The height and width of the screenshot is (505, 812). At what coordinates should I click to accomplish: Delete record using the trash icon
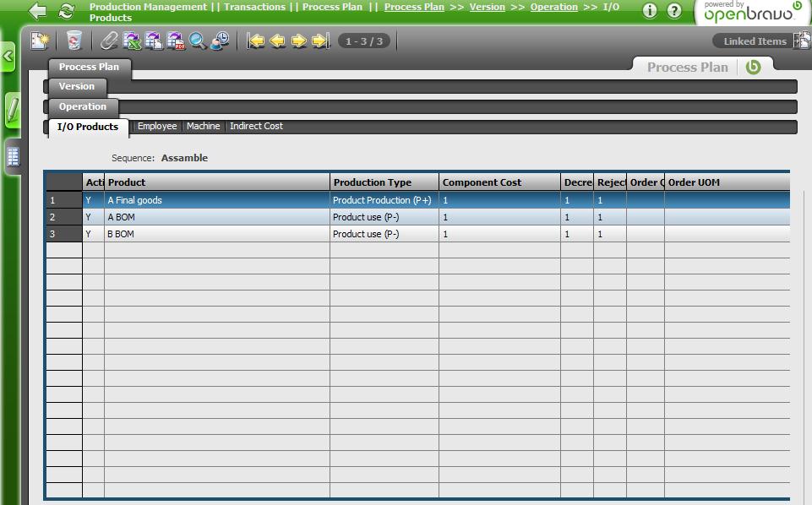(x=74, y=41)
